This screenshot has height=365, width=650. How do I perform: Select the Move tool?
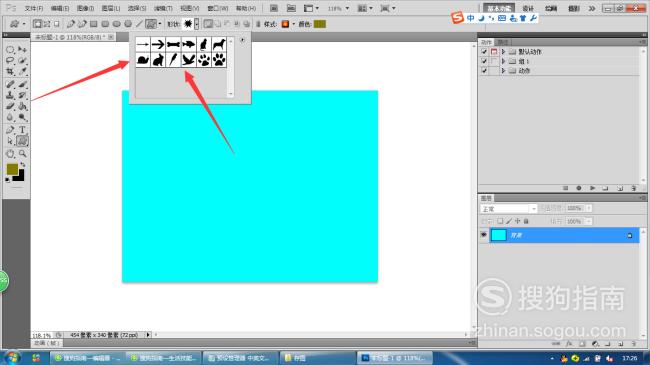click(x=22, y=50)
